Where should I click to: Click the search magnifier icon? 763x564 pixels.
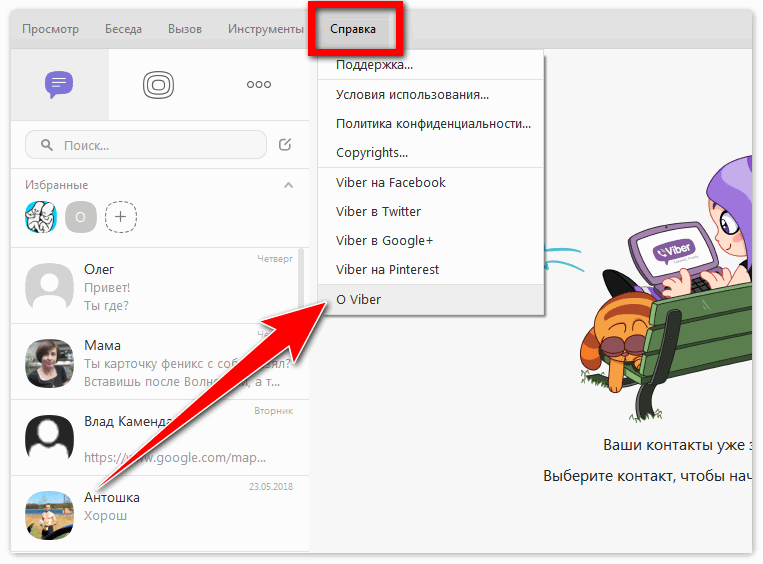[x=47, y=145]
